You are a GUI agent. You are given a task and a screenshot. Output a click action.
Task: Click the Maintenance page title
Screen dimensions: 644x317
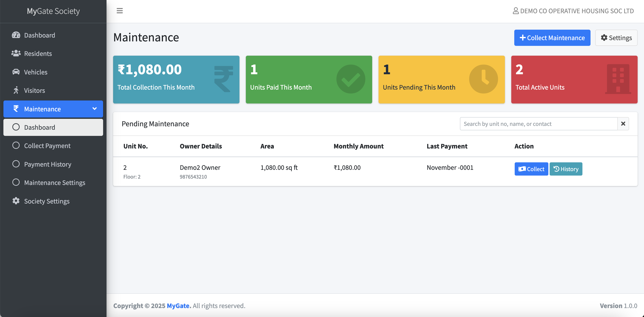(146, 37)
